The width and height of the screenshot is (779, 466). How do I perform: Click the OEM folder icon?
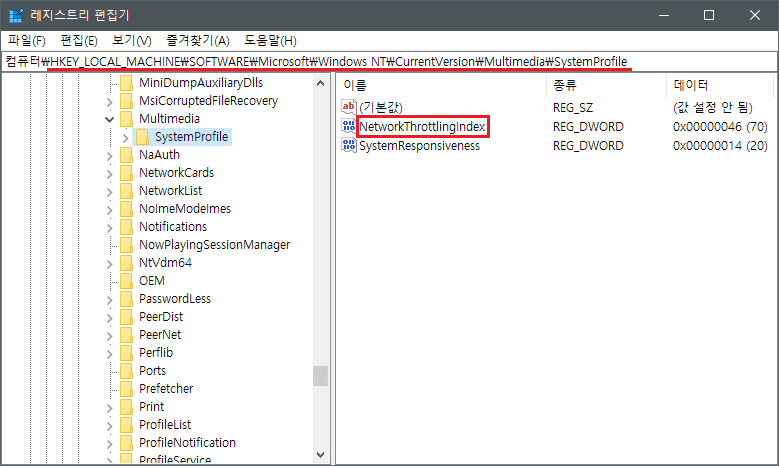pyautogui.click(x=127, y=281)
